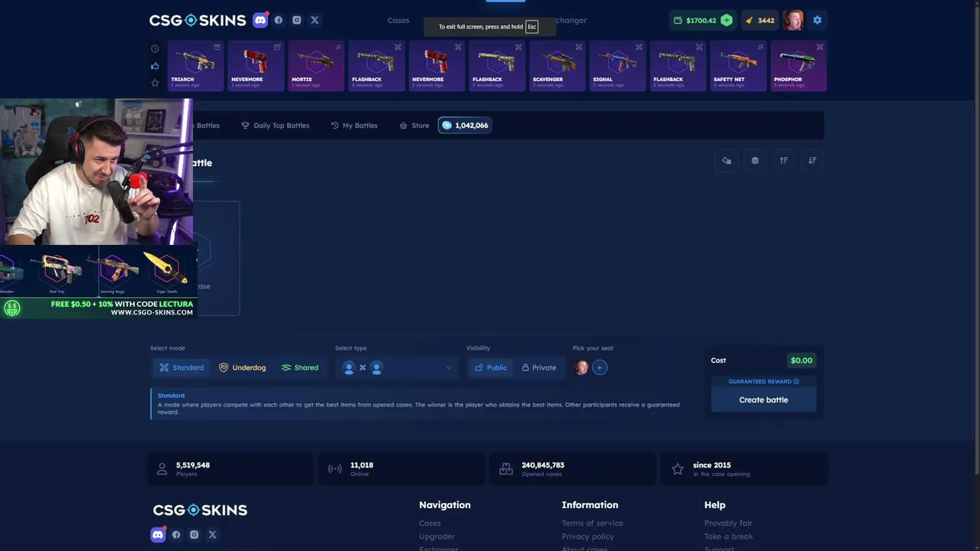Click the 3442 points balance
Image resolution: width=980 pixels, height=551 pixels.
coord(759,21)
